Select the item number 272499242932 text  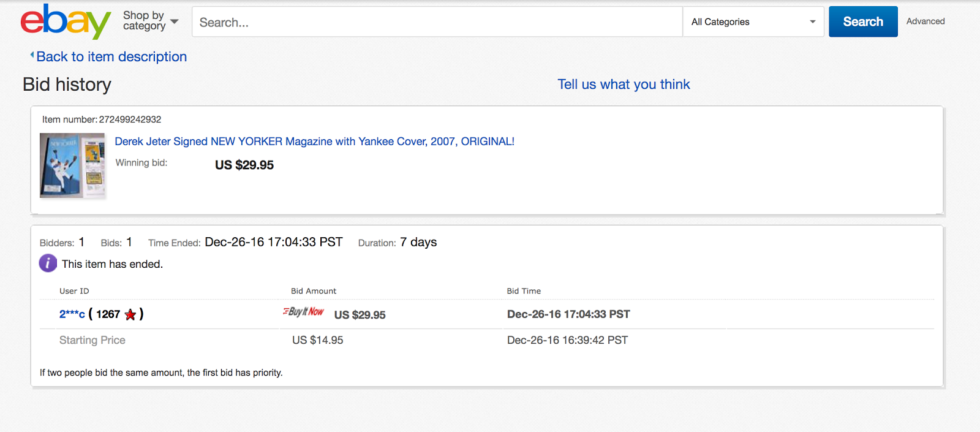tap(130, 119)
